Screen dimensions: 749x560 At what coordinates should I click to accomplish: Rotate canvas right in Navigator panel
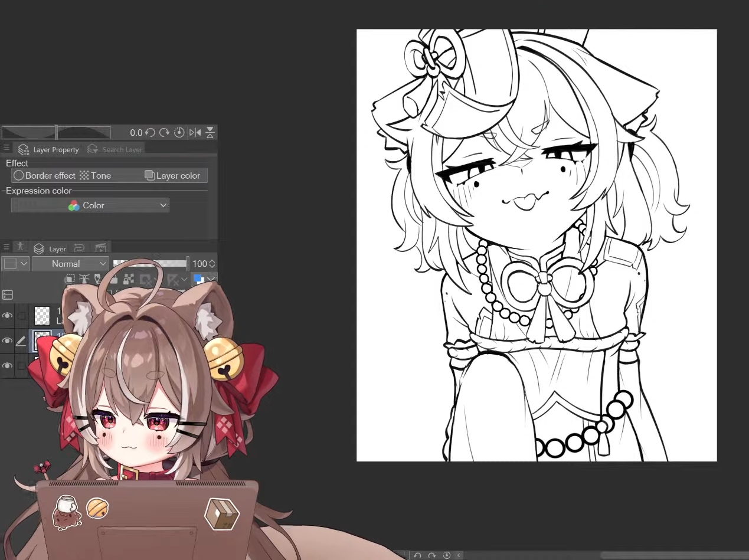165,133
